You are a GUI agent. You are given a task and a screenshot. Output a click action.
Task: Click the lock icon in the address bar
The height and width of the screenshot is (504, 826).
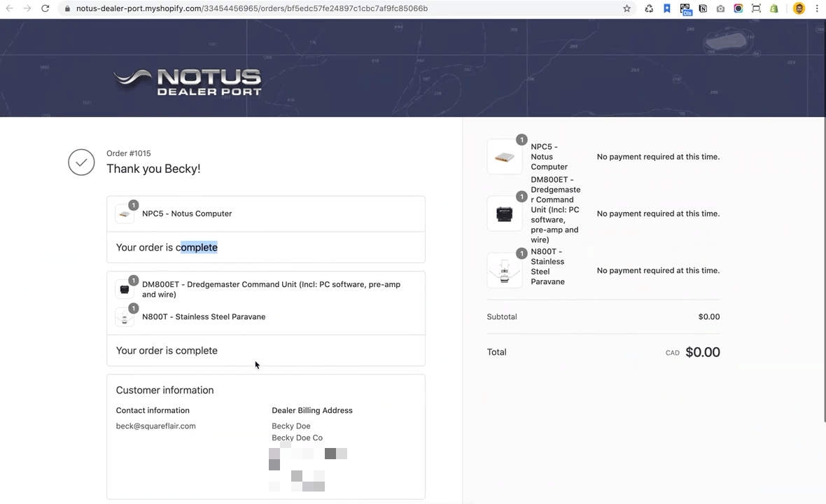[67, 8]
